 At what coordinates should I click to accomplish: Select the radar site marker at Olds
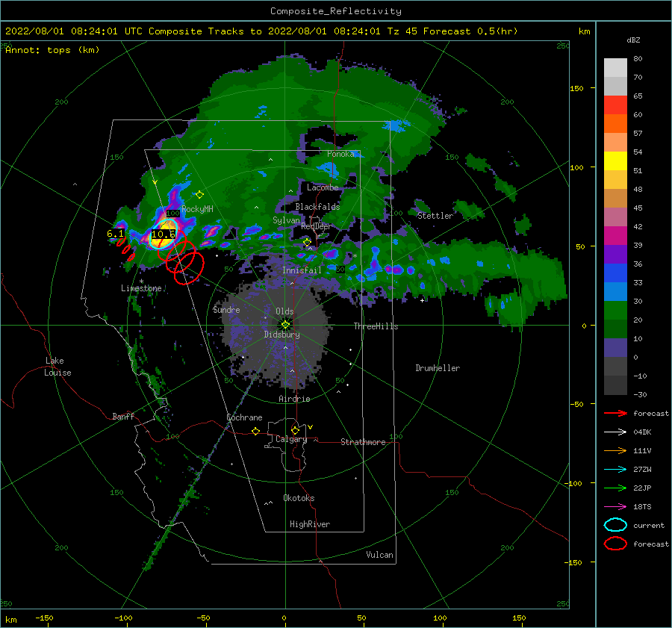click(x=285, y=325)
